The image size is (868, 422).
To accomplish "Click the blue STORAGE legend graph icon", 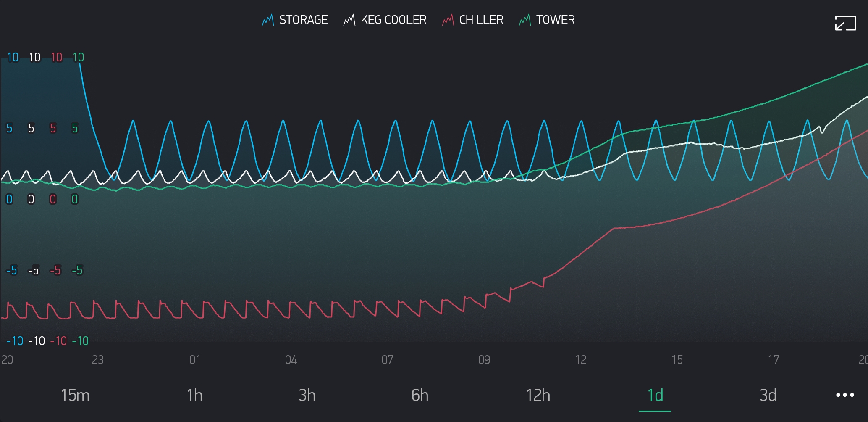I will [x=267, y=20].
